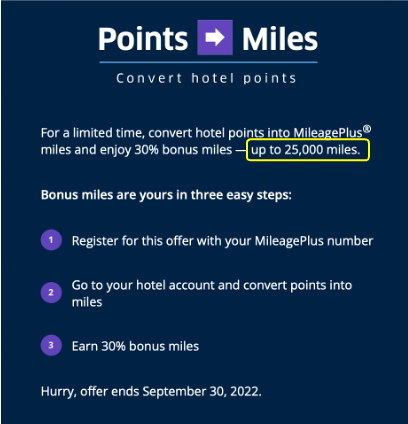Screen dimensions: 408x424
Task: Click the highlighted "up to 25,000 miles" text
Action: tap(306, 150)
